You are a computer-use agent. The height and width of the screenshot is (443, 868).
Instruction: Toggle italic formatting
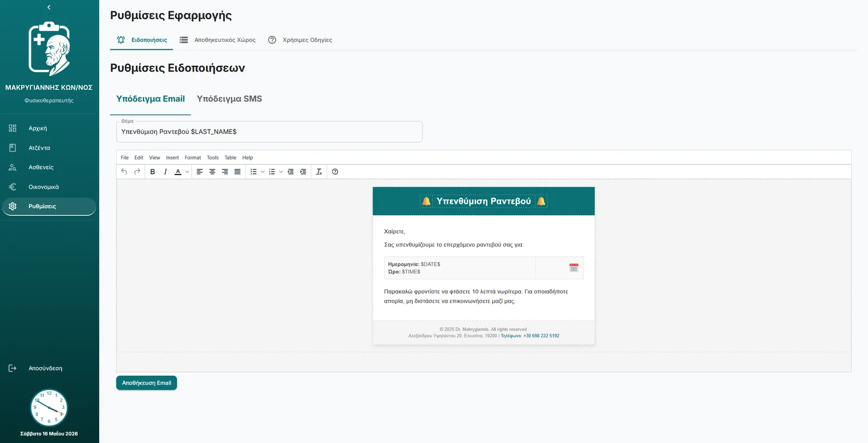[165, 172]
